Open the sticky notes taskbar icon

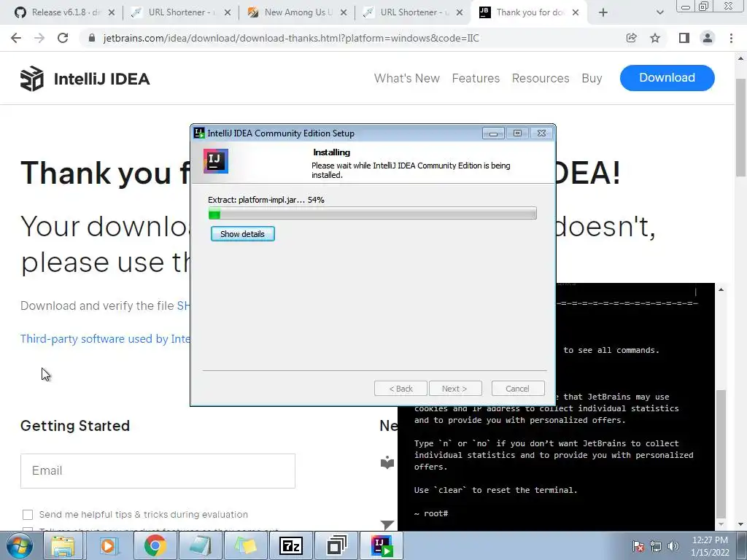(x=245, y=545)
